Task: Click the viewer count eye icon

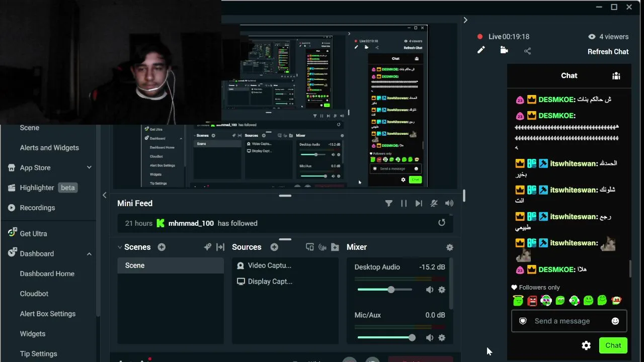Action: (592, 37)
